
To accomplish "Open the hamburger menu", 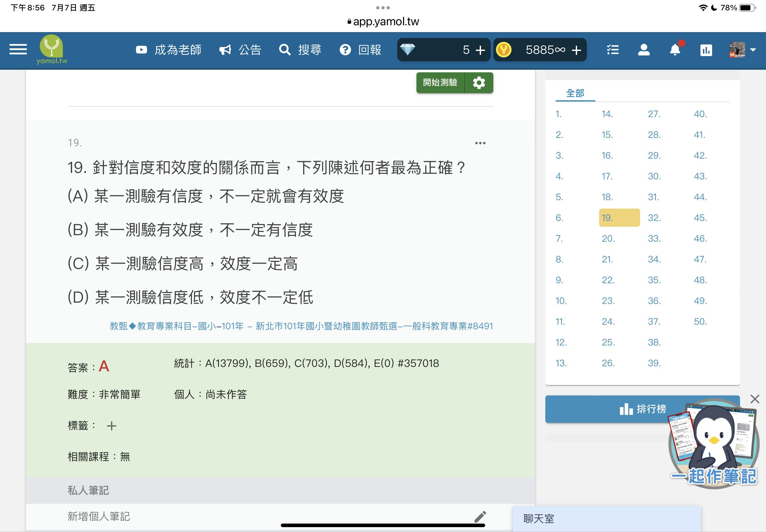I will tap(18, 50).
